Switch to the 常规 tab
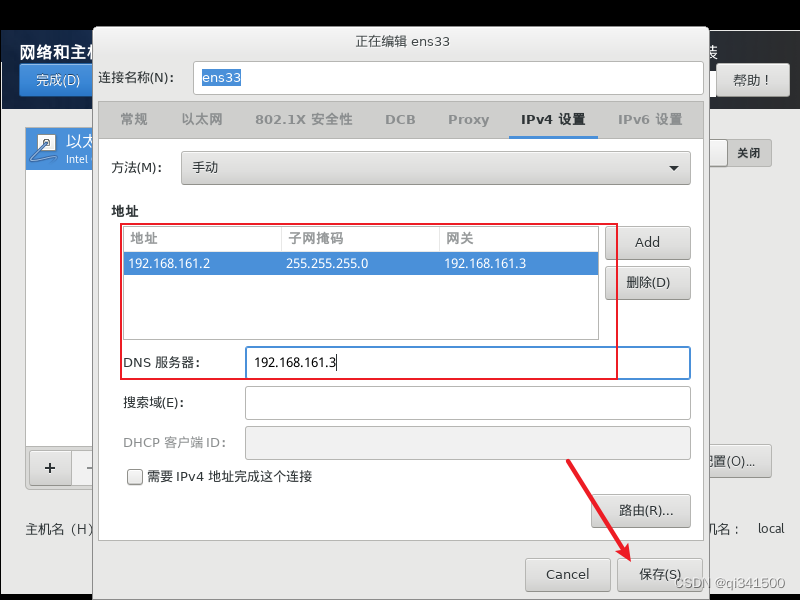800x600 pixels. click(134, 119)
